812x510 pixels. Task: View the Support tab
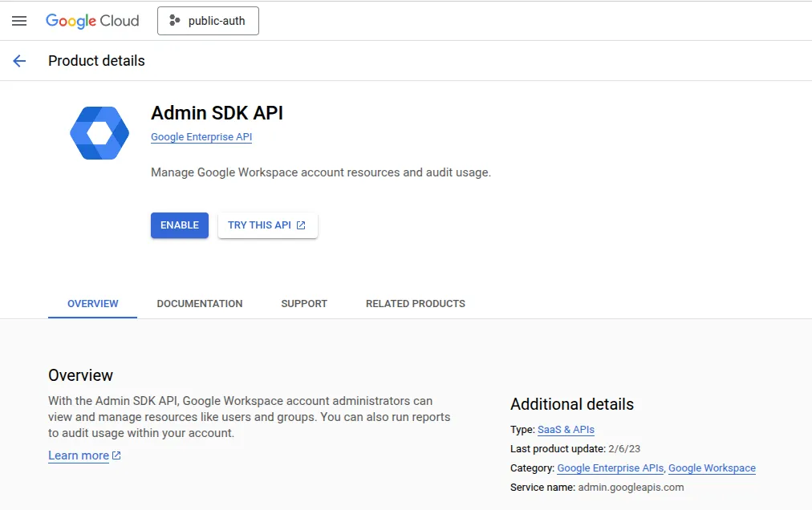(303, 303)
